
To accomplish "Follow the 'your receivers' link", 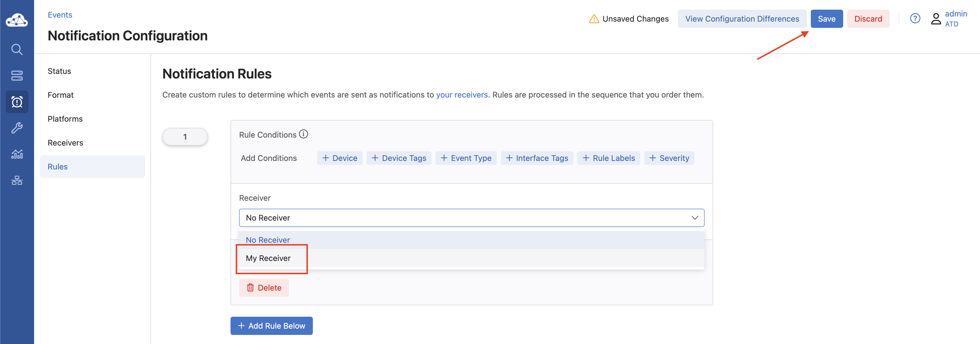I will 461,94.
